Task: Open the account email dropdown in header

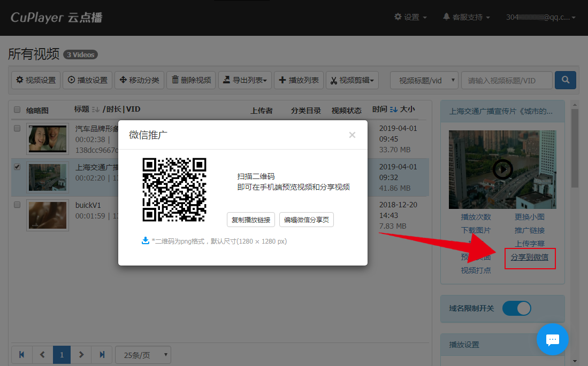Action: pyautogui.click(x=541, y=17)
